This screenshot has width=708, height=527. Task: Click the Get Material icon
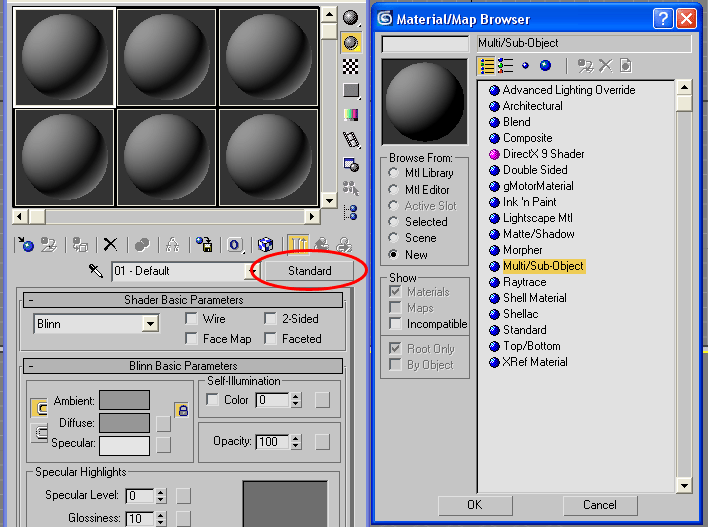[x=27, y=245]
